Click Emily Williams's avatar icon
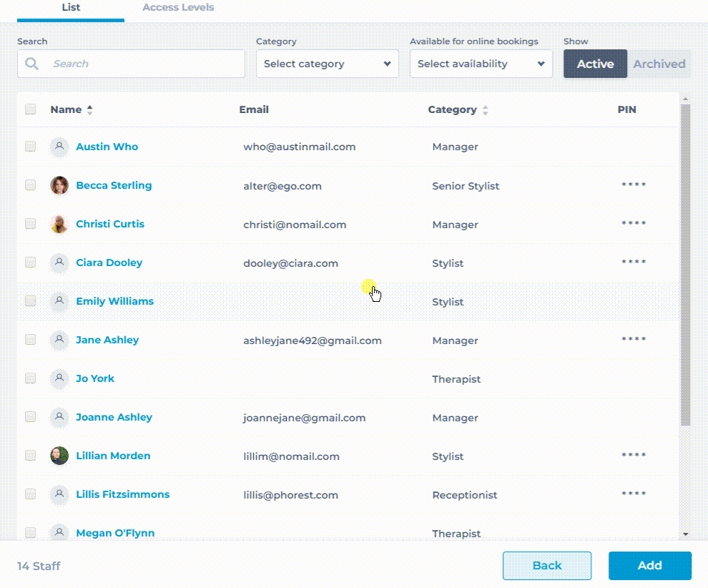Image resolution: width=708 pixels, height=588 pixels. (59, 301)
